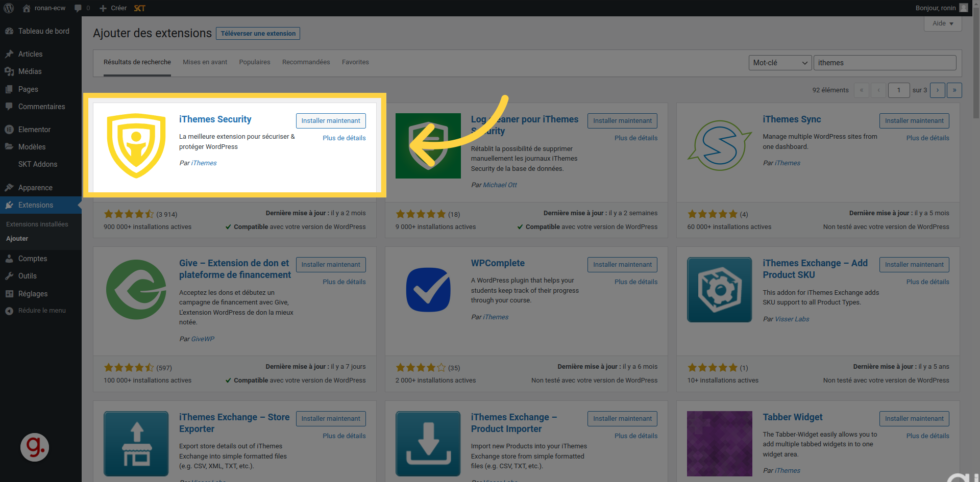Viewport: 980px width, 482px height.
Task: Click the iThemes Sync logo
Action: coord(720,146)
